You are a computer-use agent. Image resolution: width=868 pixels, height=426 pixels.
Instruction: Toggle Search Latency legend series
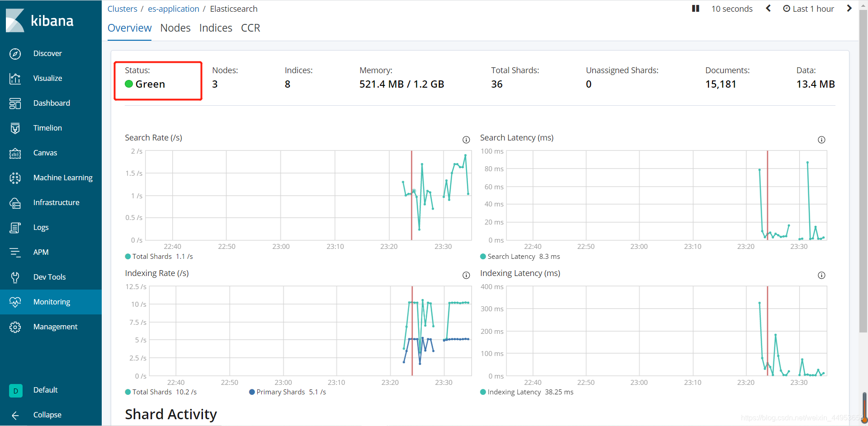point(520,257)
